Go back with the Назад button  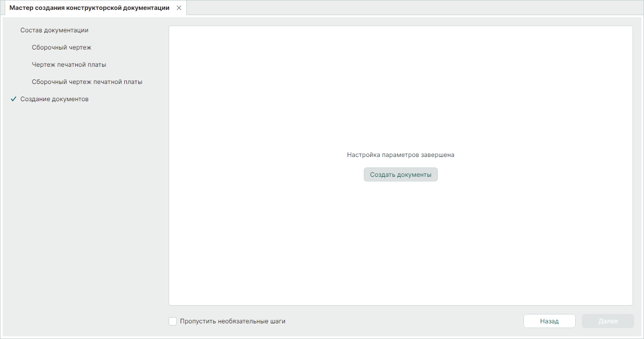[550, 321]
